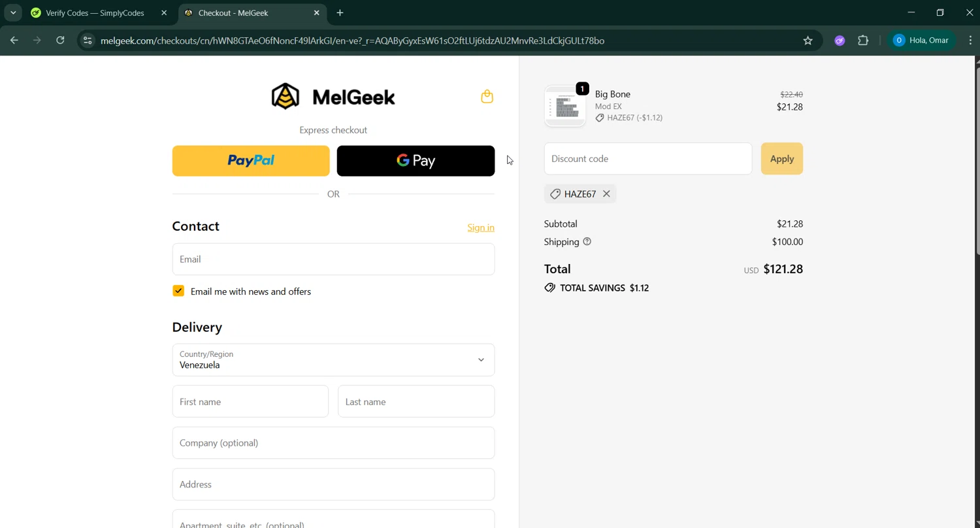Open the shopping bag cart icon

(487, 97)
